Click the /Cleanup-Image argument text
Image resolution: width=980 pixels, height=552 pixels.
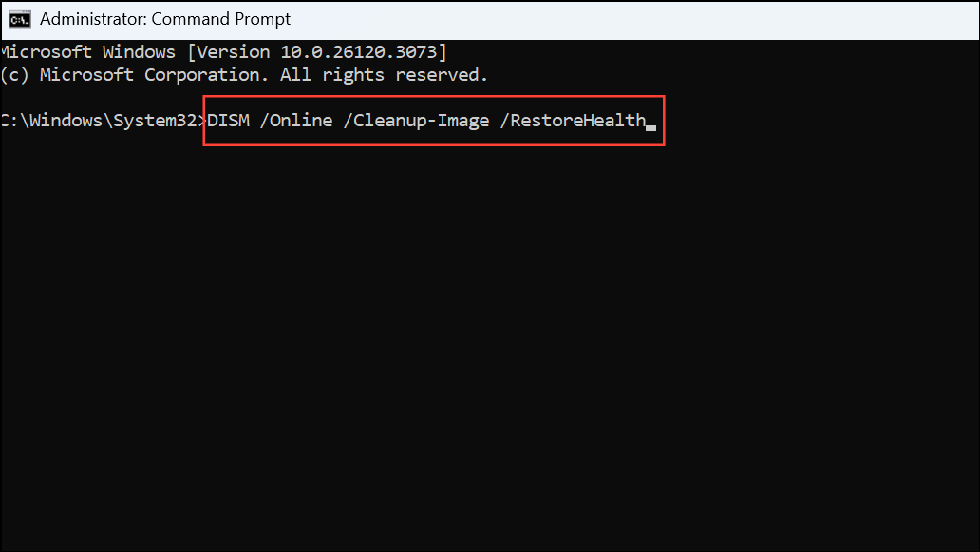(x=416, y=120)
